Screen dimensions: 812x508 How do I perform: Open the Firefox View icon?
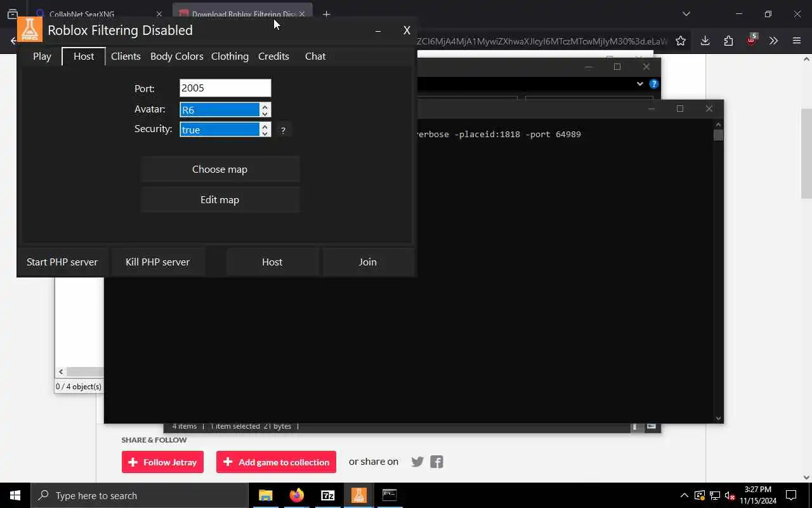tap(13, 14)
